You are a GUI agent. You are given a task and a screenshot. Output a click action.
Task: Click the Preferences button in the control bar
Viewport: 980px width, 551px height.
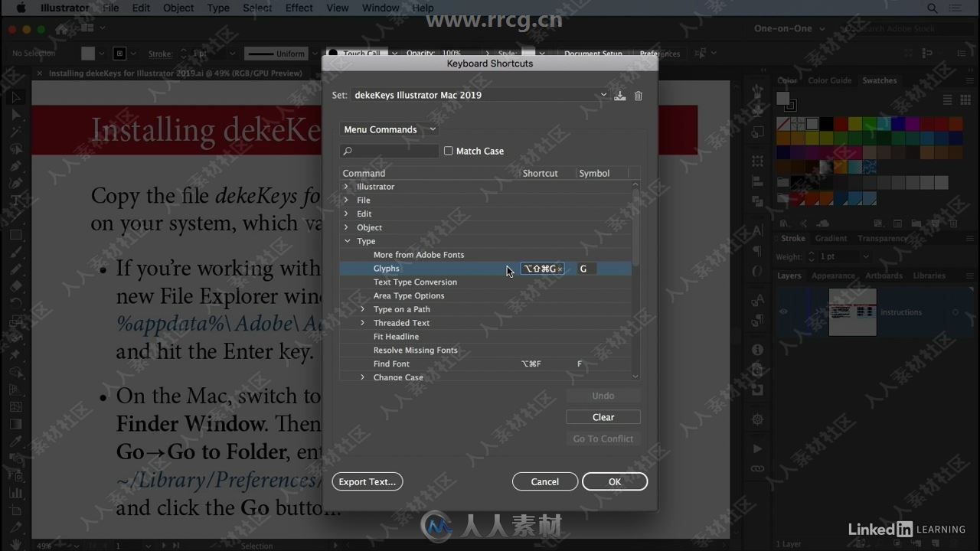pos(660,54)
